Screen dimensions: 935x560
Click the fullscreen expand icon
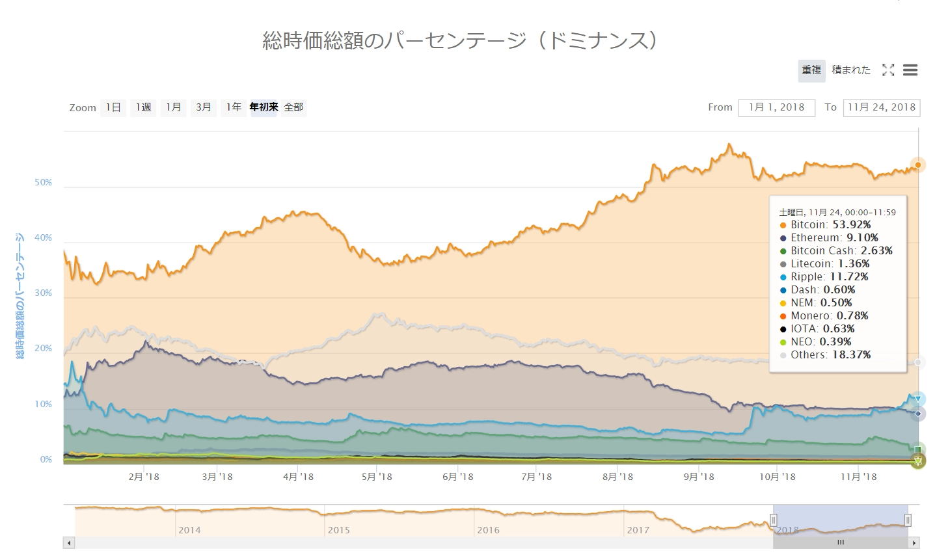[888, 70]
